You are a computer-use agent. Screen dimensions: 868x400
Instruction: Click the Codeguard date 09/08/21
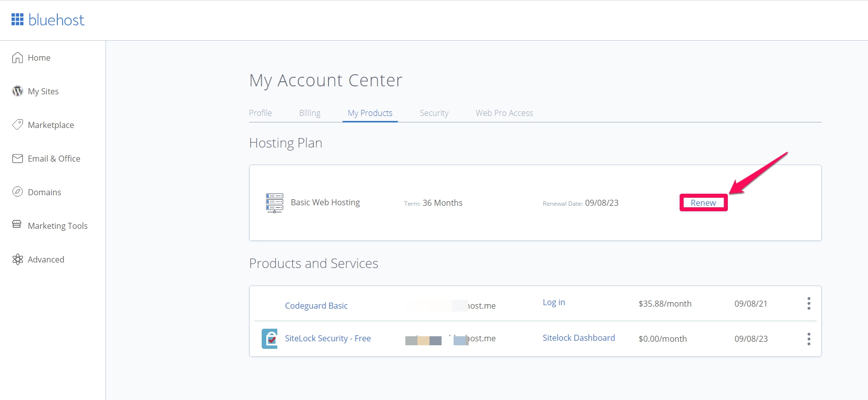pyautogui.click(x=751, y=304)
